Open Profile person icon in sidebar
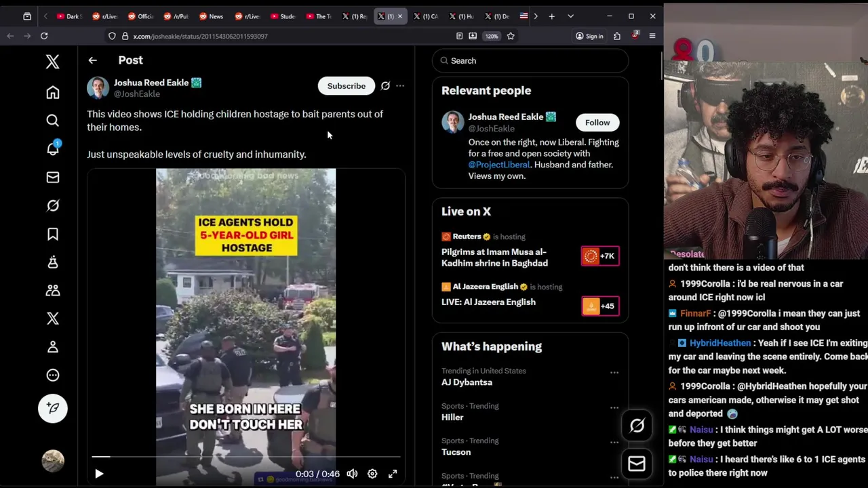Screen dimensions: 868x488 tap(52, 347)
